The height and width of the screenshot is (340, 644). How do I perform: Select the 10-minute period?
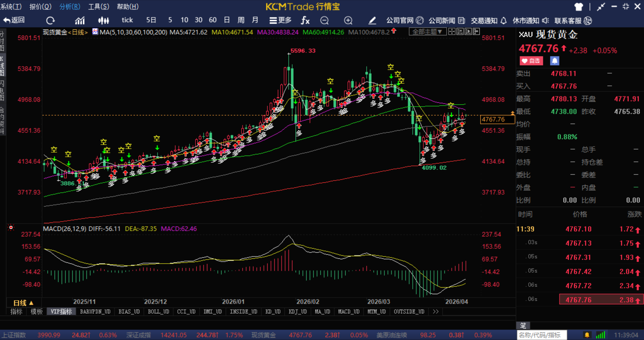(184, 20)
